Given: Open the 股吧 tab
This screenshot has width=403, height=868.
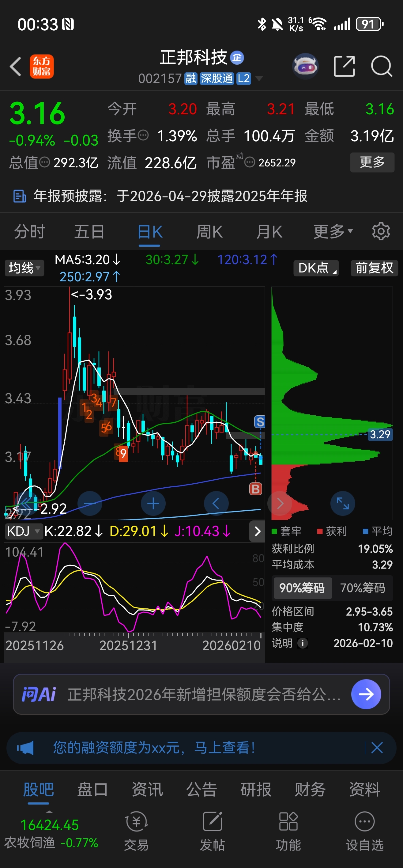Looking at the screenshot, I should pos(38,789).
